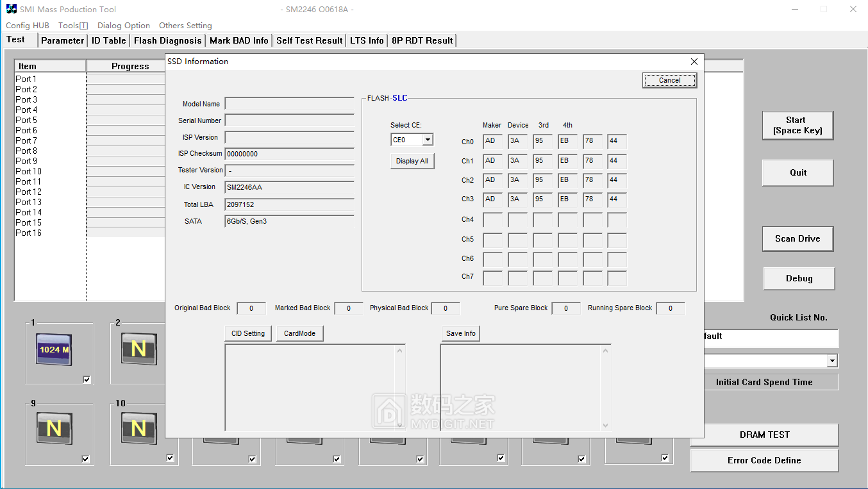Click the Original Bad Block value field

(251, 308)
